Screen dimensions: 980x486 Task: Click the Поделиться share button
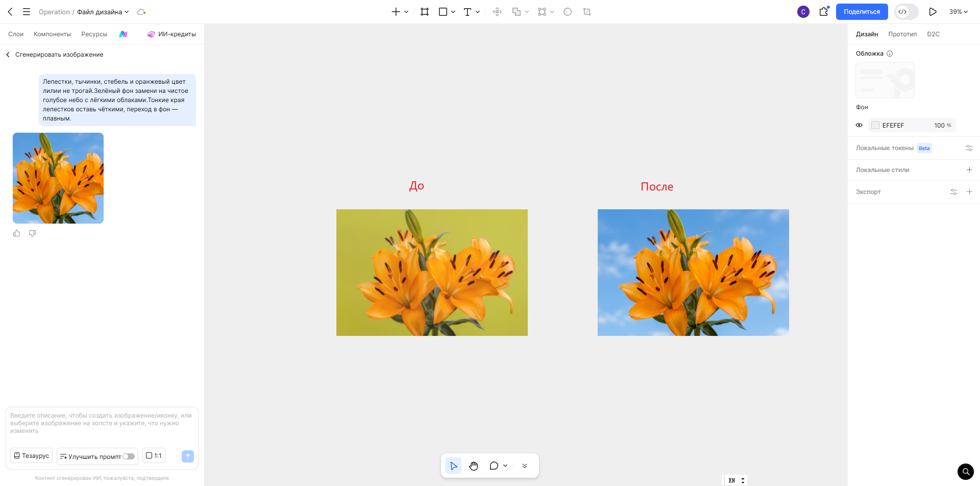point(862,12)
